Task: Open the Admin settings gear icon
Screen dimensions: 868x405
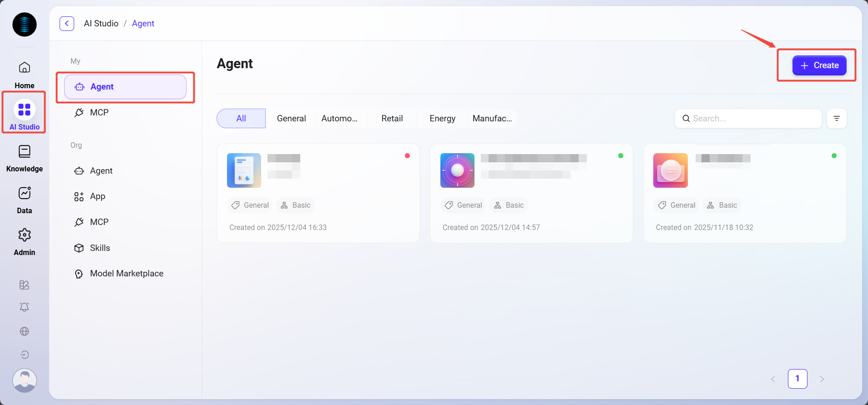Action: pos(25,235)
